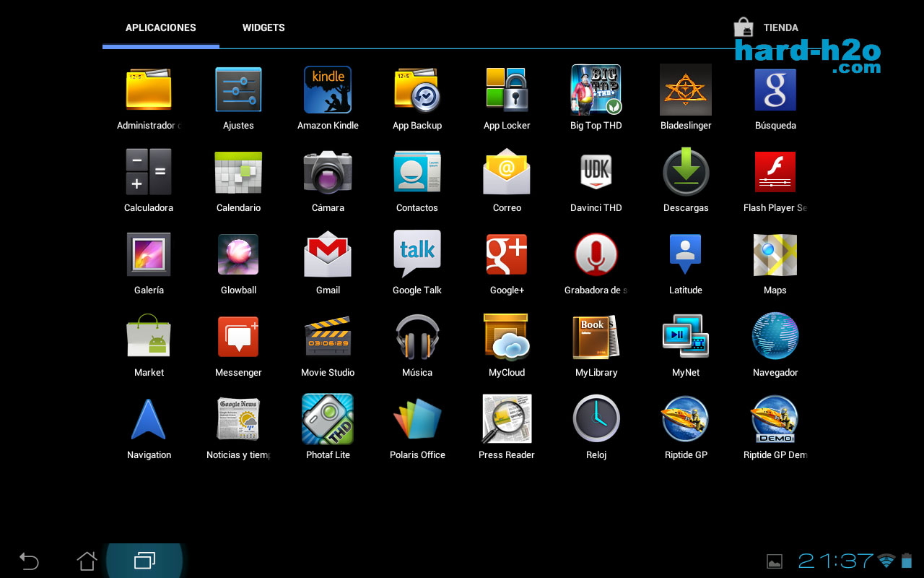Switch to the Aplicaciones tab
Image resolution: width=924 pixels, height=578 pixels.
(161, 27)
